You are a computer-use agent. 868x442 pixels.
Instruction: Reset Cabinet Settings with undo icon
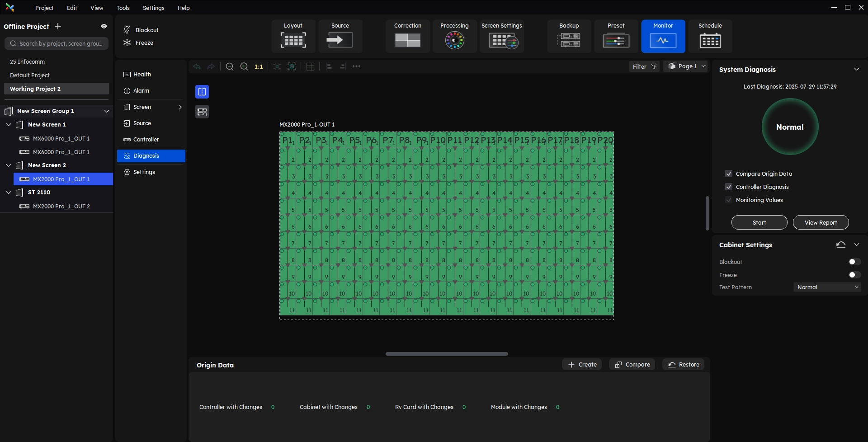pyautogui.click(x=840, y=245)
